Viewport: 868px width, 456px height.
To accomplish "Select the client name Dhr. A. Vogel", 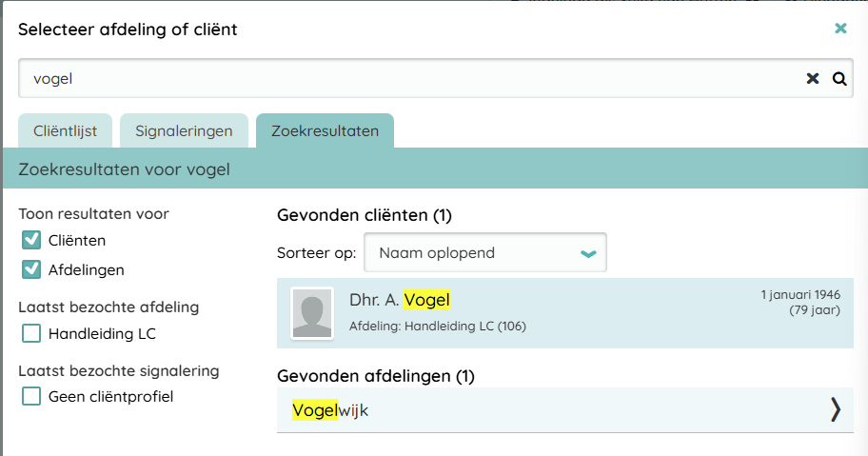I will tap(400, 301).
